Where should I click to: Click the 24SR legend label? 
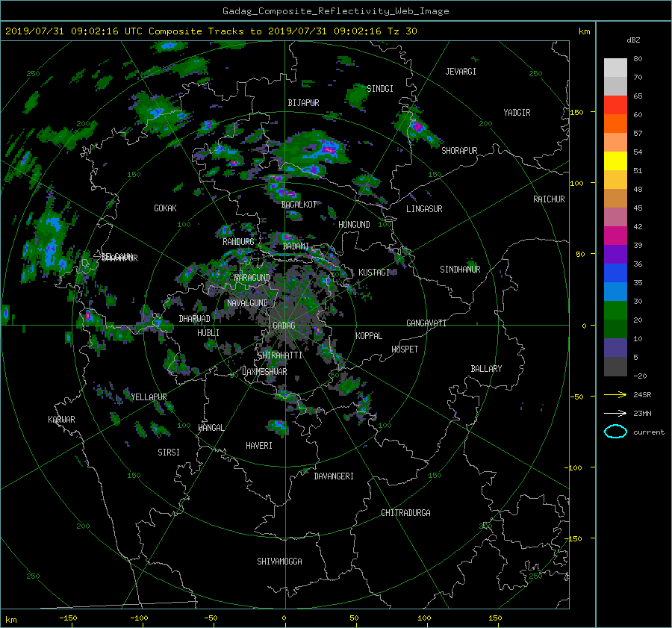tap(642, 394)
